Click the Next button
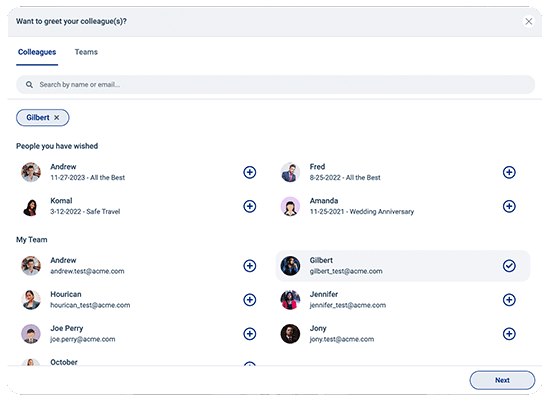Image resolution: width=550 pixels, height=400 pixels. (502, 380)
